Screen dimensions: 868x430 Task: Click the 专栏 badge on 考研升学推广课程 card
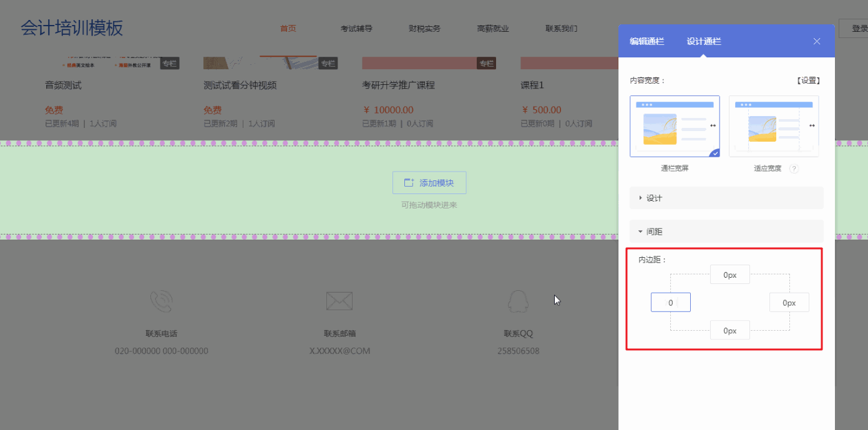tap(487, 64)
